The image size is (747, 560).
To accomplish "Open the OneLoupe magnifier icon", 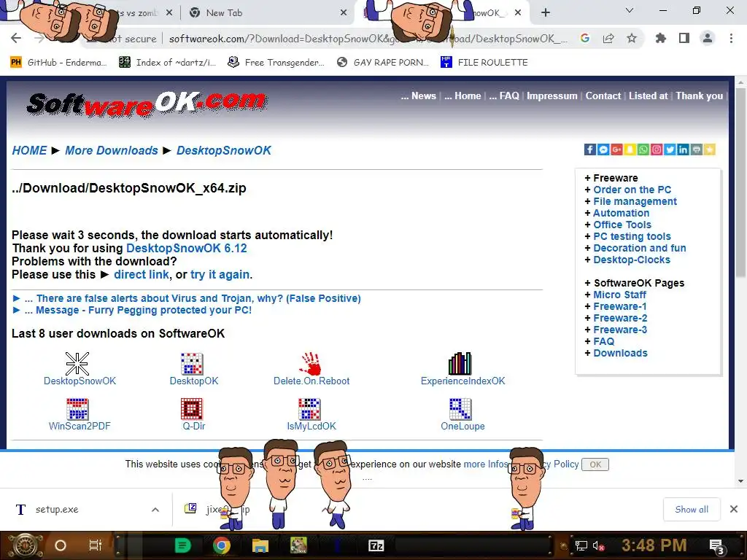I will (x=460, y=408).
